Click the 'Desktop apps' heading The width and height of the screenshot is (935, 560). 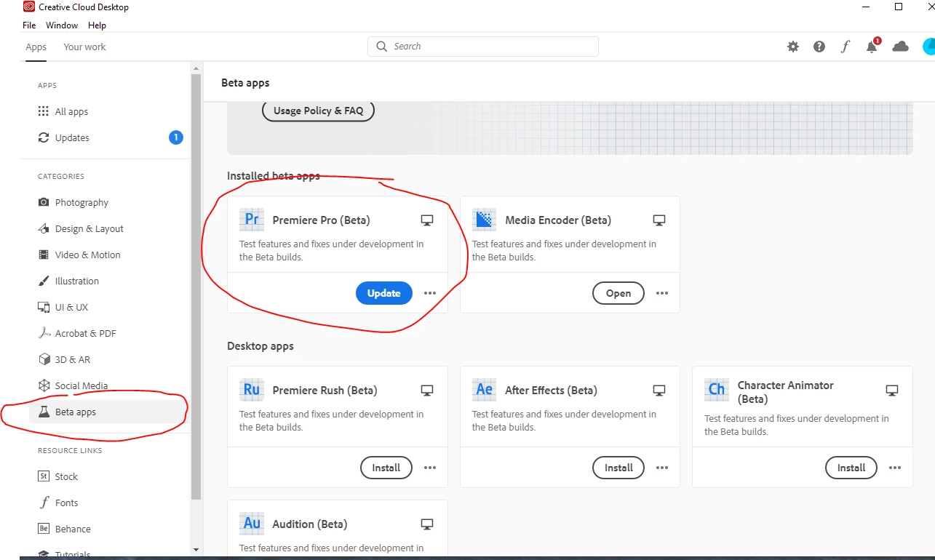point(260,346)
